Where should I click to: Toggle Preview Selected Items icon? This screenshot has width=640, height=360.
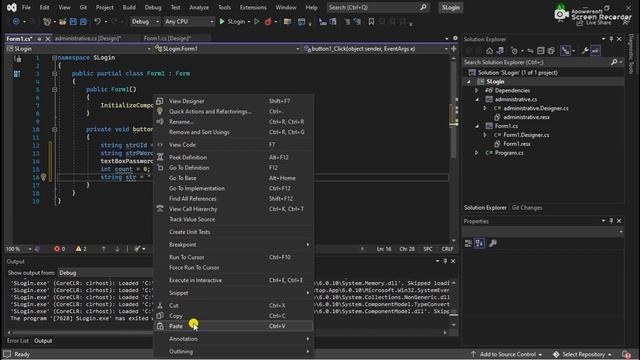(x=596, y=51)
